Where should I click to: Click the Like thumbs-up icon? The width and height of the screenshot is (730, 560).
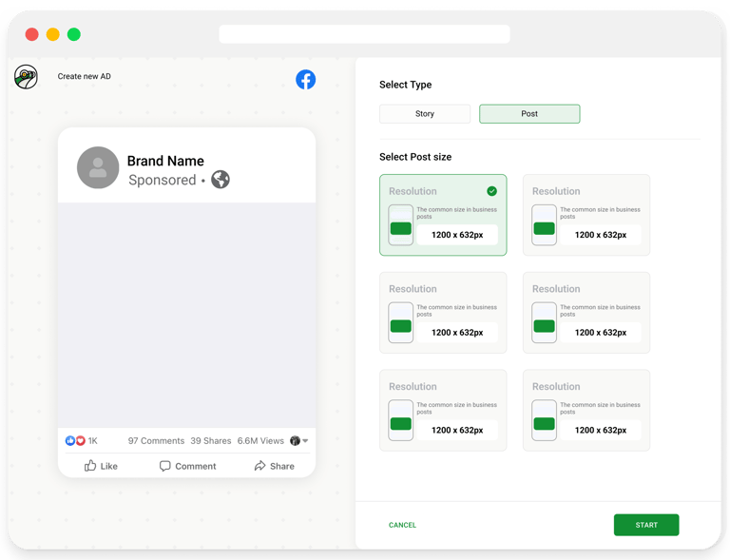pyautogui.click(x=90, y=466)
